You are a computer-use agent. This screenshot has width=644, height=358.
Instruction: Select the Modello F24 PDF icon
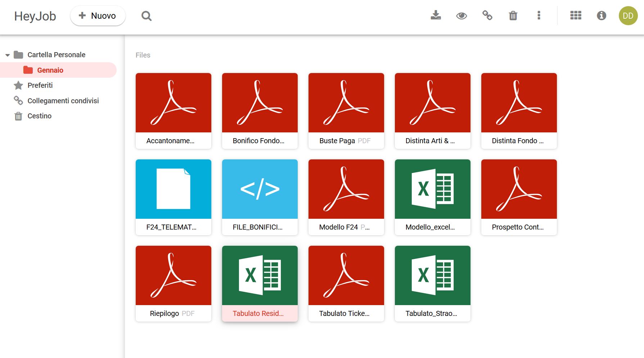coord(346,189)
